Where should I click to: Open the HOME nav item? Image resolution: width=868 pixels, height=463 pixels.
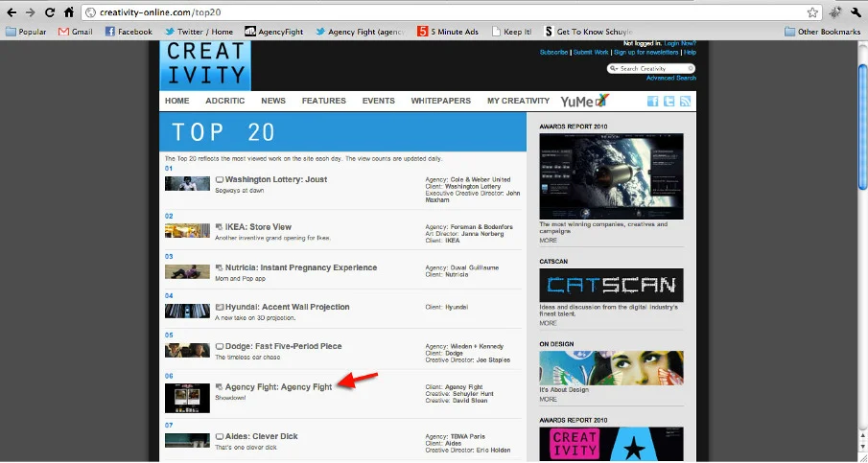[x=177, y=101]
